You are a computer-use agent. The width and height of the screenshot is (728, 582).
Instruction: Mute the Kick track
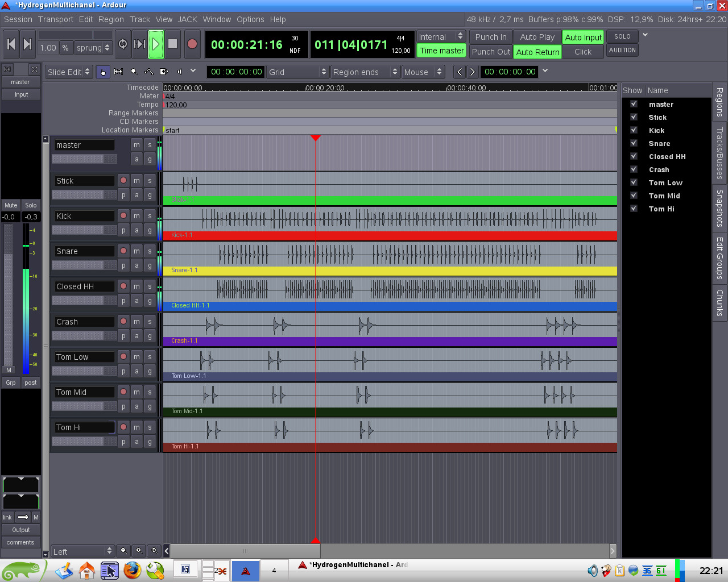tap(136, 216)
